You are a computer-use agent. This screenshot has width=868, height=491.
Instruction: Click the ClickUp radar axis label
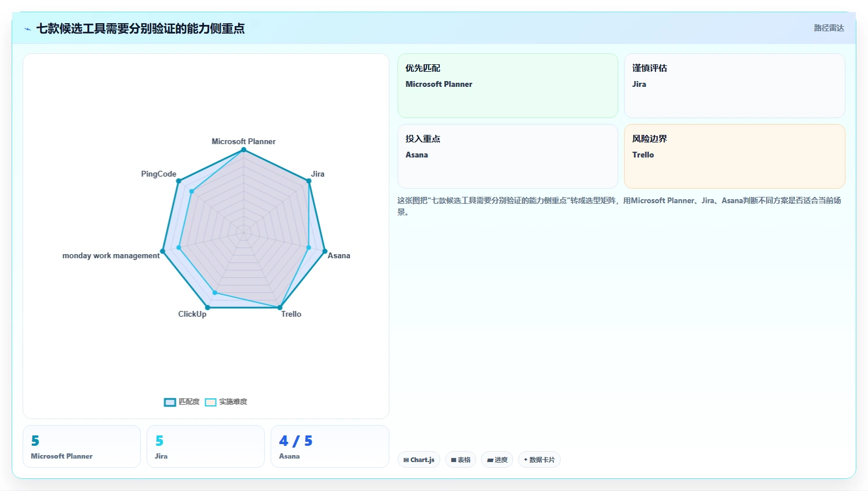(x=192, y=314)
